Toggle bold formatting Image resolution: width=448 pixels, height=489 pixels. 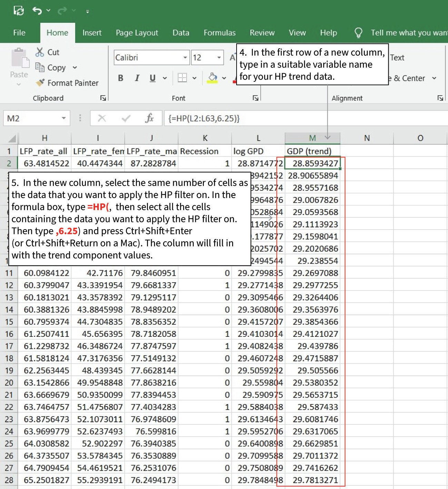click(120, 78)
